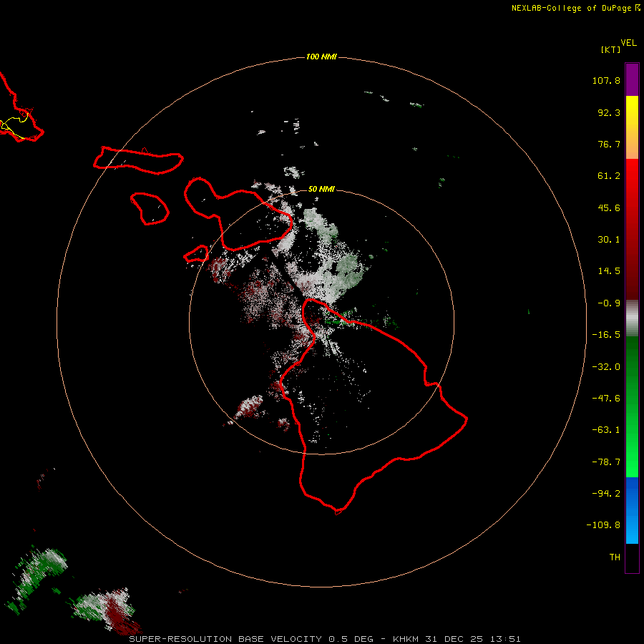Click the "SUPER-RESOLUTION BASE VELOCITY 0.5 DEG" caption

[x=251, y=639]
